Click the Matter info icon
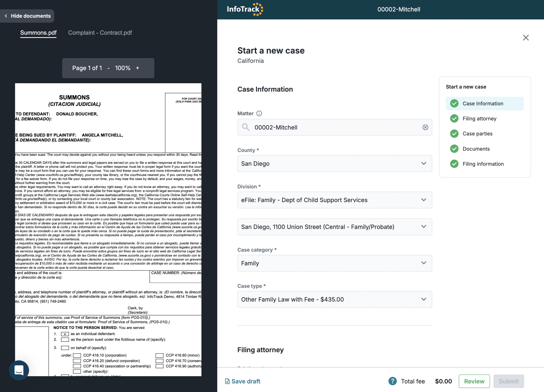544x392 pixels. [x=259, y=113]
